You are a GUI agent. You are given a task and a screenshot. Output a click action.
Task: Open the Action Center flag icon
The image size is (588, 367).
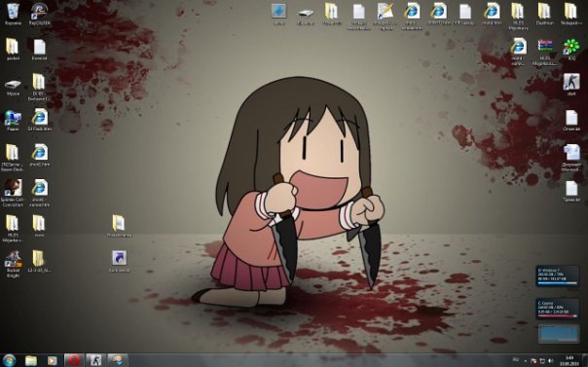pos(533,360)
